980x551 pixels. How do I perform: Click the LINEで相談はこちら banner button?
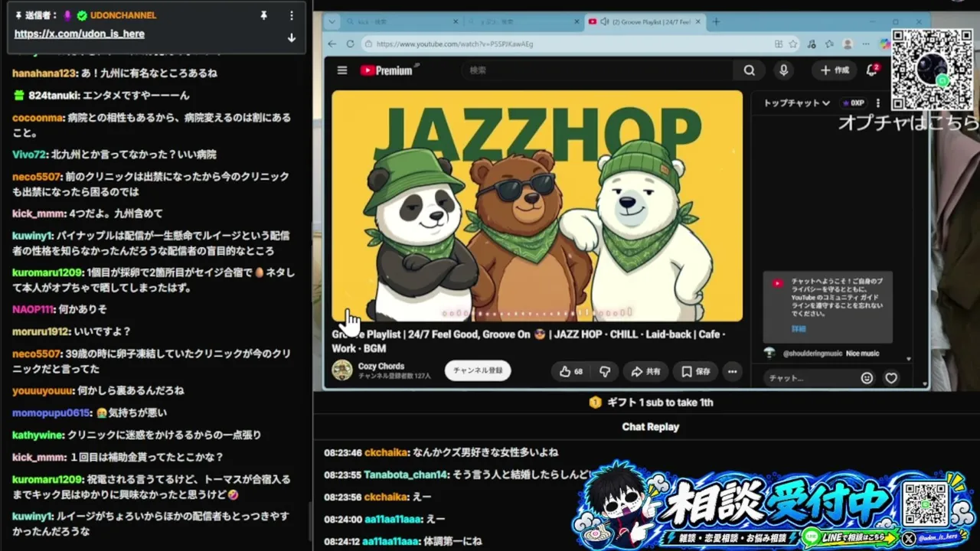[849, 537]
